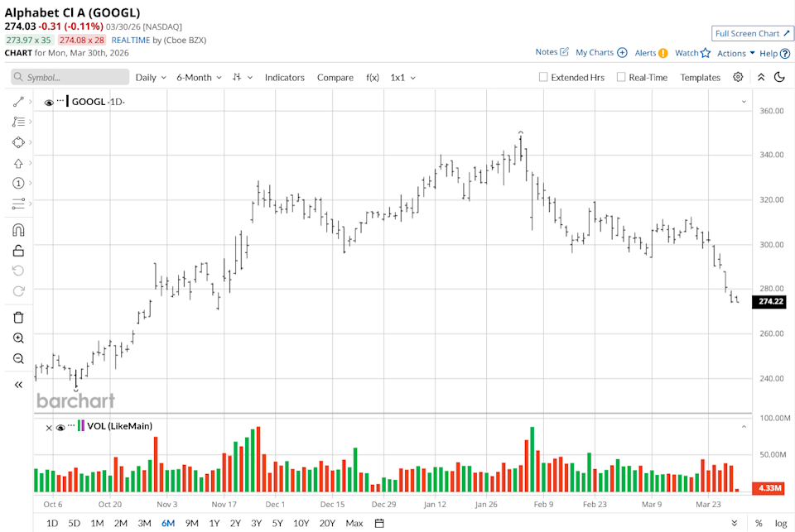This screenshot has width=795, height=532.
Task: Zoom in using the magnifier plus icon
Action: pos(18,338)
